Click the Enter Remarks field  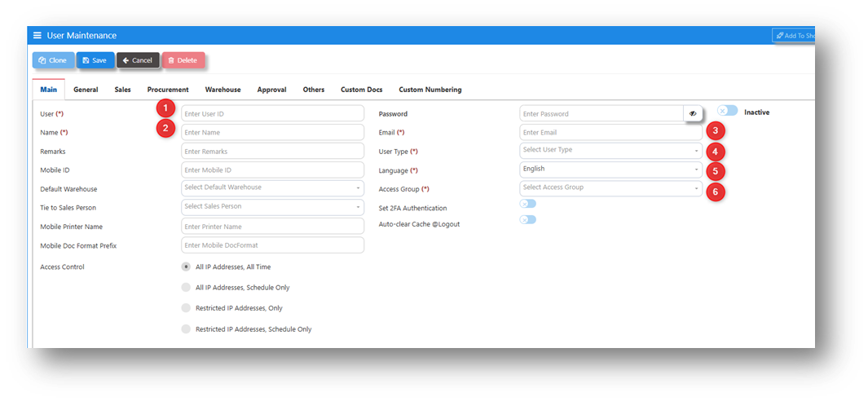(x=272, y=152)
